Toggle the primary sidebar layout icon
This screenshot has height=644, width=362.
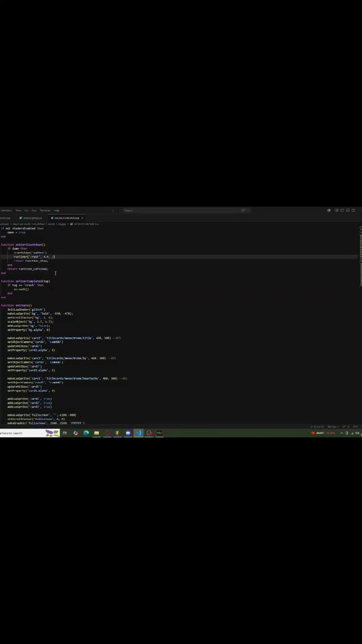(x=342, y=210)
